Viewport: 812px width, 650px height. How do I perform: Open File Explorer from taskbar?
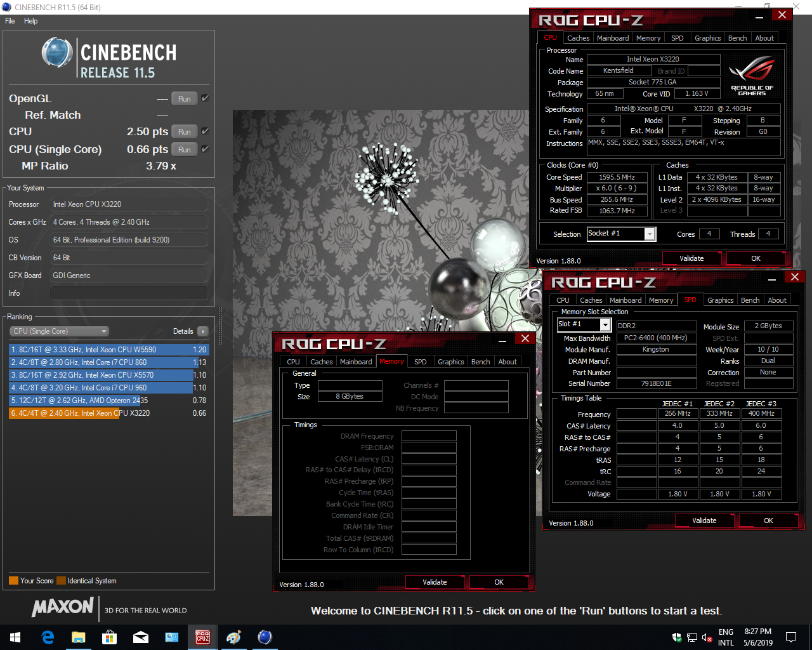[x=78, y=637]
